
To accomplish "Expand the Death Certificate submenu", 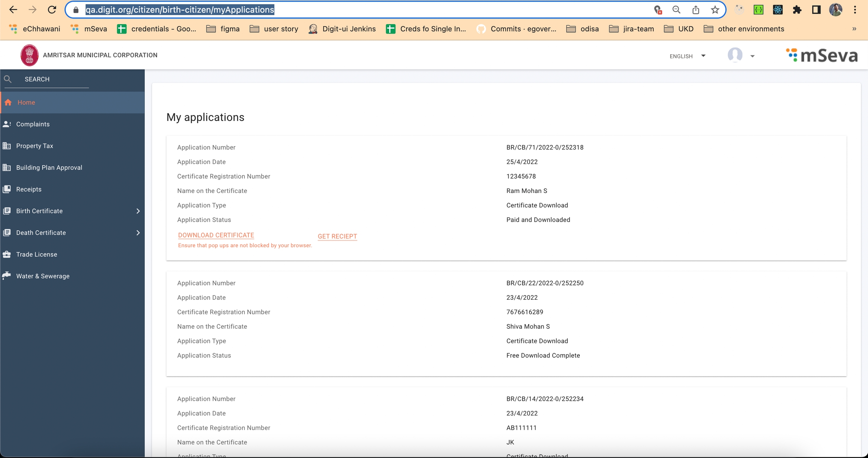I will click(138, 233).
